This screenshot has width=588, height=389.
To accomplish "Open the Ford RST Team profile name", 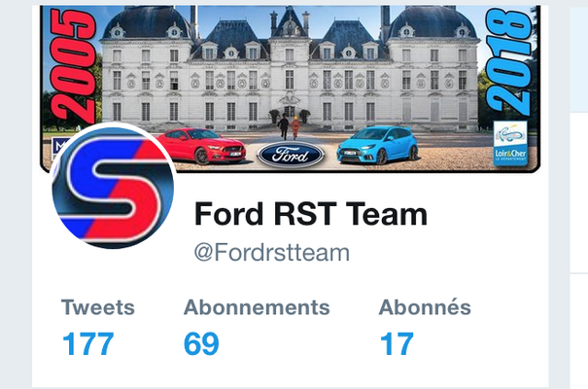I will click(311, 214).
